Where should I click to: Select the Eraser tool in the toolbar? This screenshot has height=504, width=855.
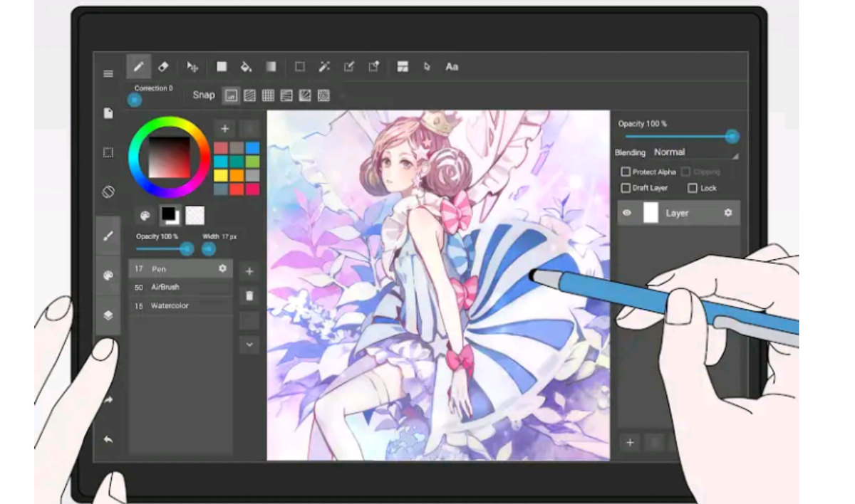pyautogui.click(x=163, y=66)
